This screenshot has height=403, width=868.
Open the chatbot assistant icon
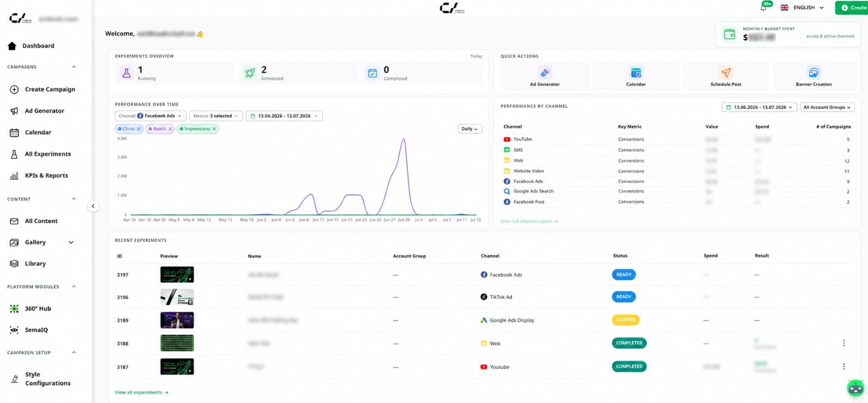click(x=856, y=388)
